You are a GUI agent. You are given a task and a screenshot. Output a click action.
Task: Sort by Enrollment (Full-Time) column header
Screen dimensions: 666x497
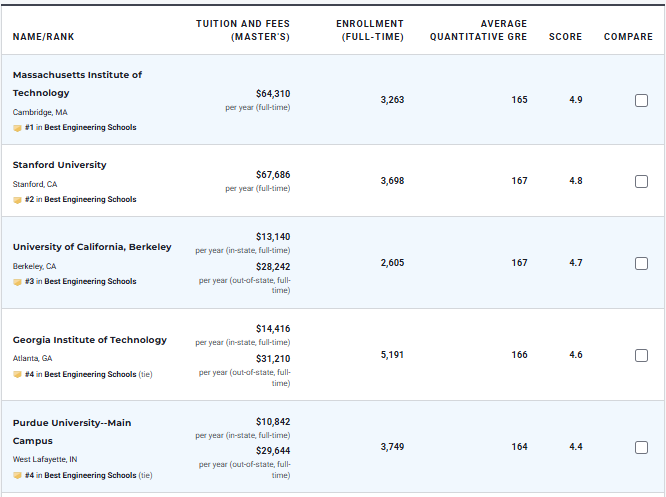click(x=370, y=30)
